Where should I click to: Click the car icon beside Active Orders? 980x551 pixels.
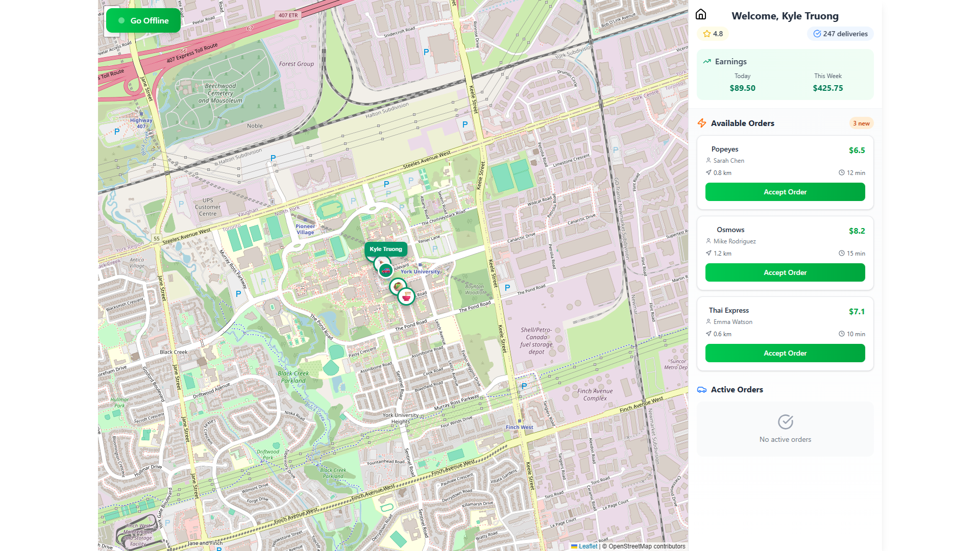(x=702, y=390)
